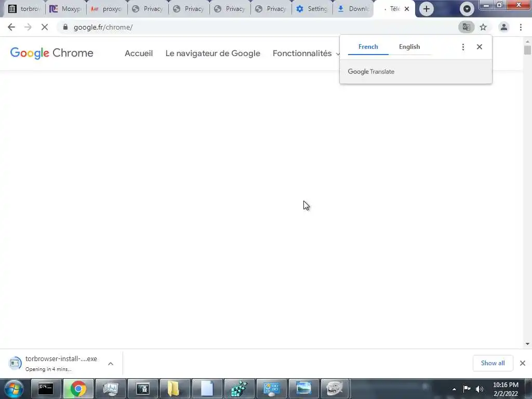
Task: Switch to the Settings tab
Action: (312, 9)
